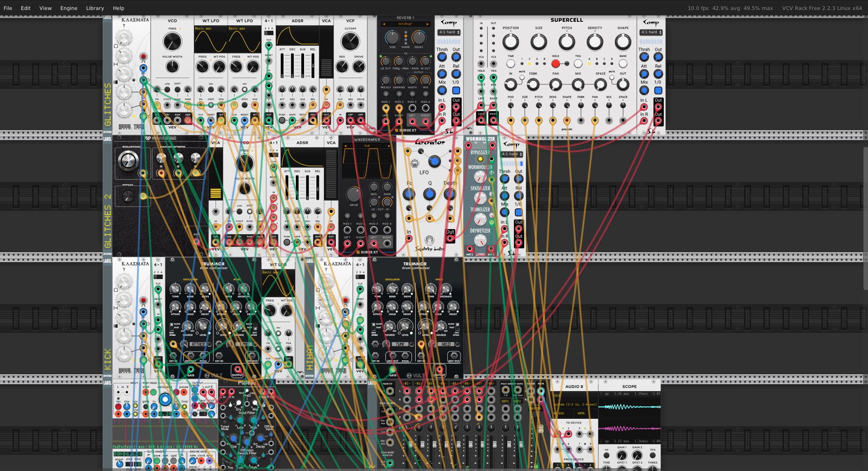Open the Waveshaper OJD model menu
Image resolution: width=868 pixels, height=471 pixels.
pyautogui.click(x=367, y=146)
